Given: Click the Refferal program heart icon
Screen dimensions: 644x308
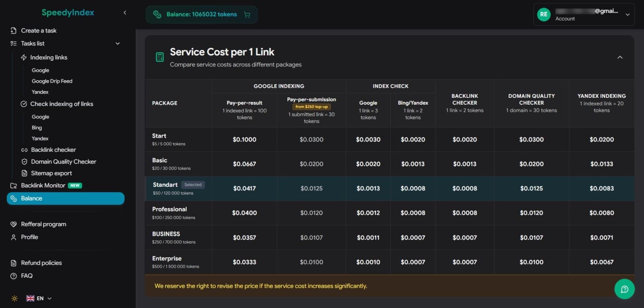Looking at the screenshot, I should tap(13, 224).
